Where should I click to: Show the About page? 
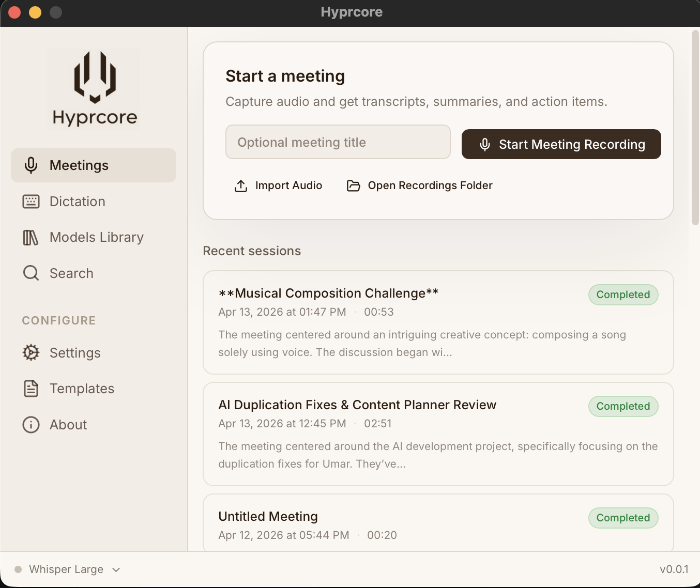(x=94, y=425)
